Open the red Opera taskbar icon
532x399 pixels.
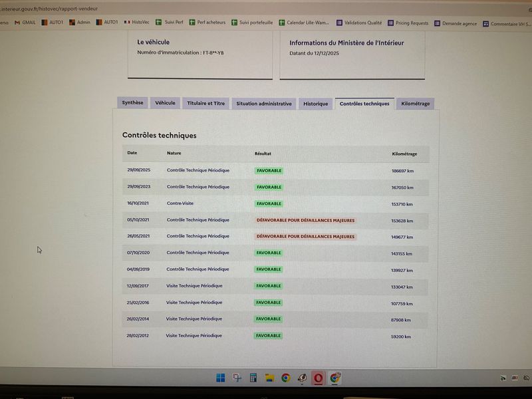coord(319,378)
